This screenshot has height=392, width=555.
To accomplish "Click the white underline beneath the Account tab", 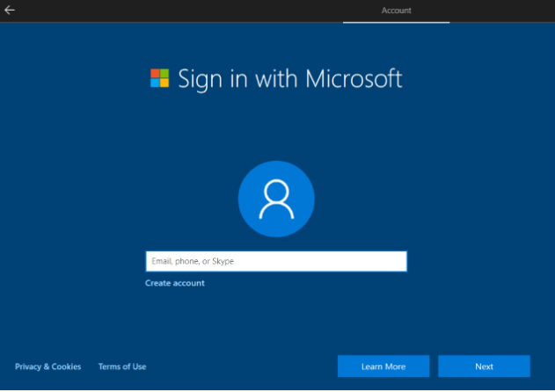I will pos(396,22).
